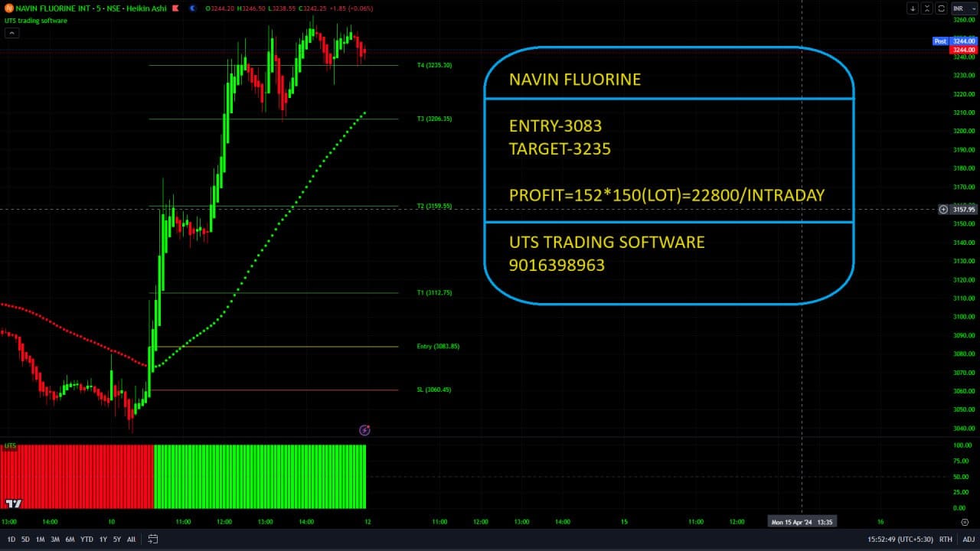Click the TradingView logo in indicator pane
980x551 pixels.
[13, 503]
